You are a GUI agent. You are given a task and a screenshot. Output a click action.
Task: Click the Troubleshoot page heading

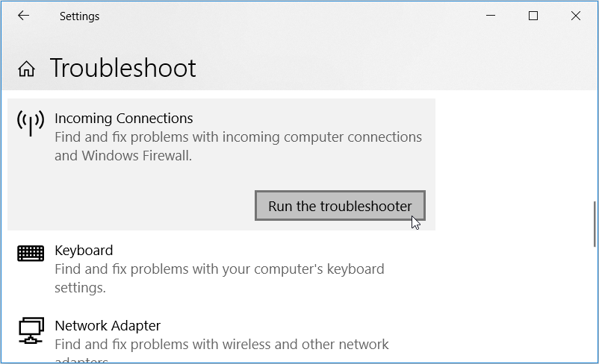pyautogui.click(x=123, y=69)
